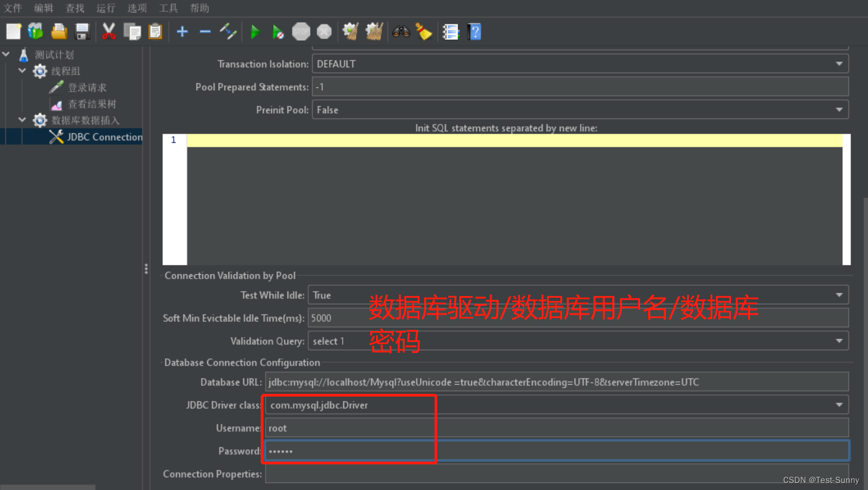Click the tree panel horizontal scrollbar
The image size is (868, 490).
[48, 487]
